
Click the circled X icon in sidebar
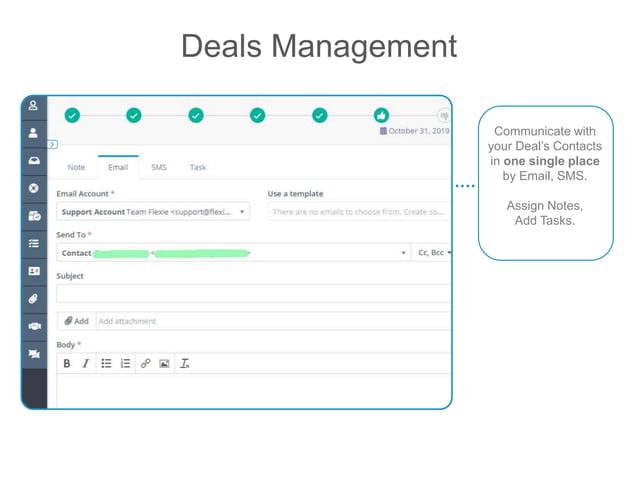[34, 188]
